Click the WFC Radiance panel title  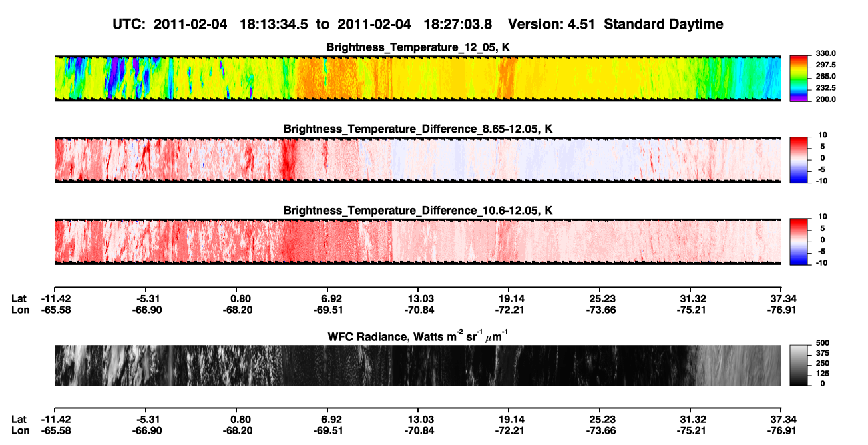(x=418, y=336)
